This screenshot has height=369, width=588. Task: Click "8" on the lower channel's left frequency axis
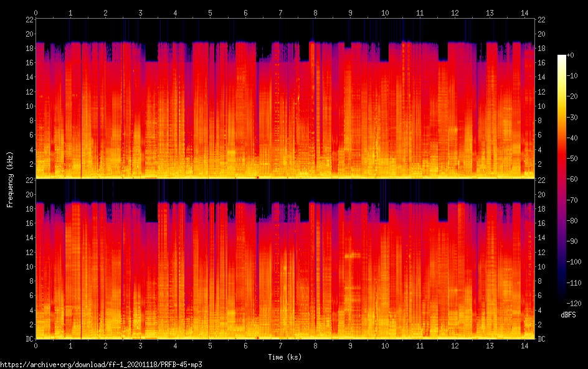coord(32,281)
